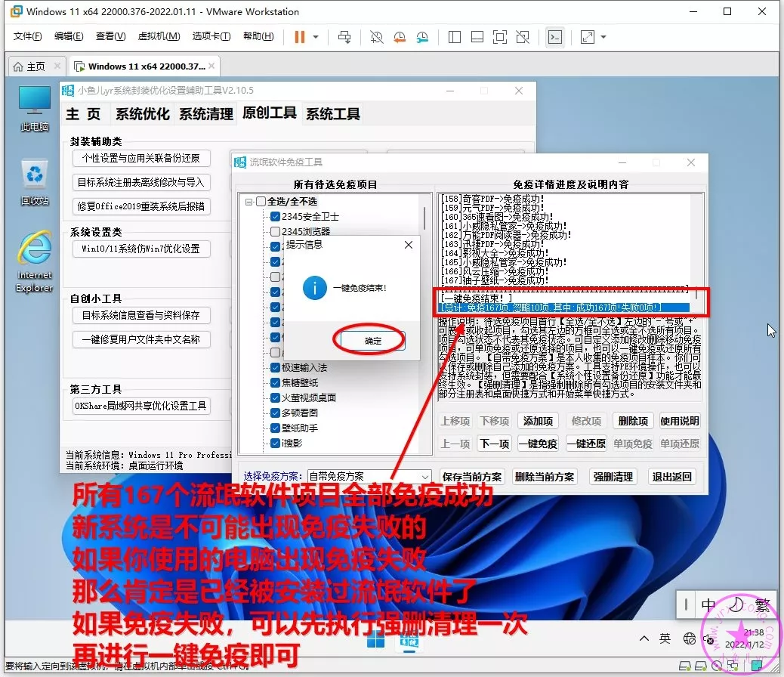Switch to the 系统清理 tab
The height and width of the screenshot is (677, 784).
206,114
